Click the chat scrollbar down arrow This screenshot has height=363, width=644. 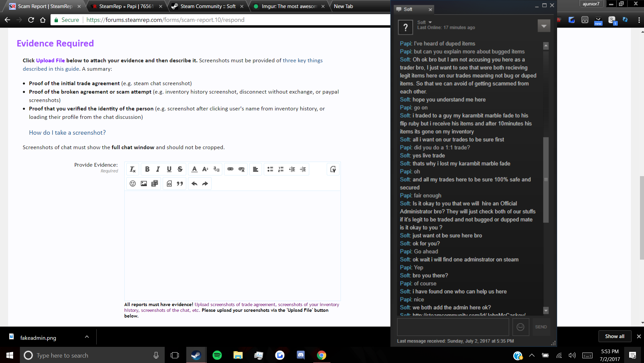546,310
